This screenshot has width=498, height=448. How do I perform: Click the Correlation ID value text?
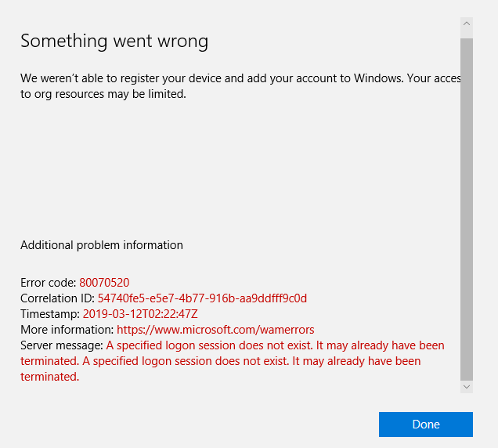tap(202, 298)
